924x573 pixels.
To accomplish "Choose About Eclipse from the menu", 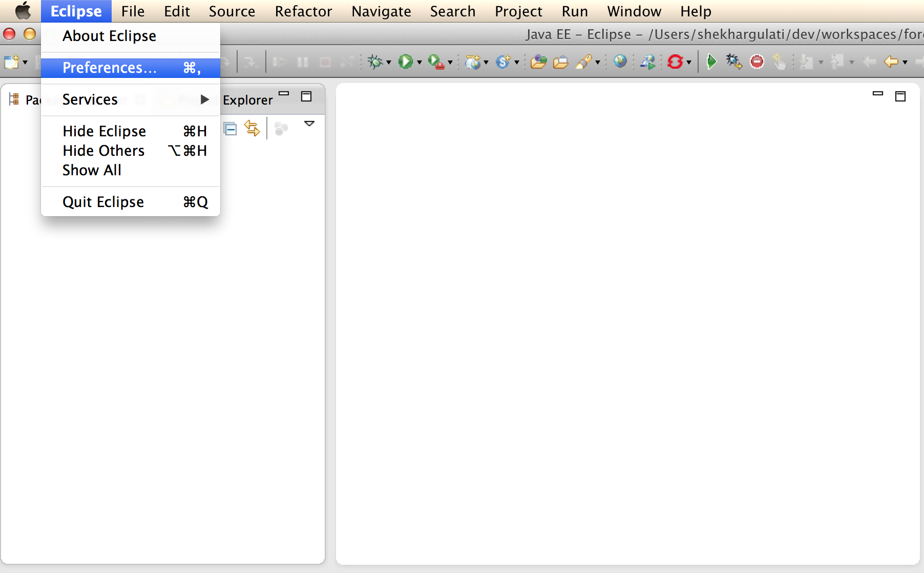I will [x=131, y=36].
